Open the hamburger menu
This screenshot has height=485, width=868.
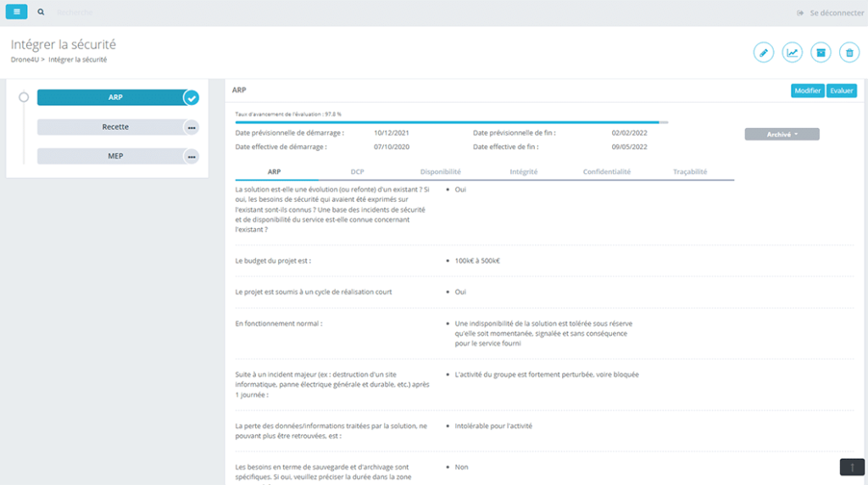[x=17, y=13]
